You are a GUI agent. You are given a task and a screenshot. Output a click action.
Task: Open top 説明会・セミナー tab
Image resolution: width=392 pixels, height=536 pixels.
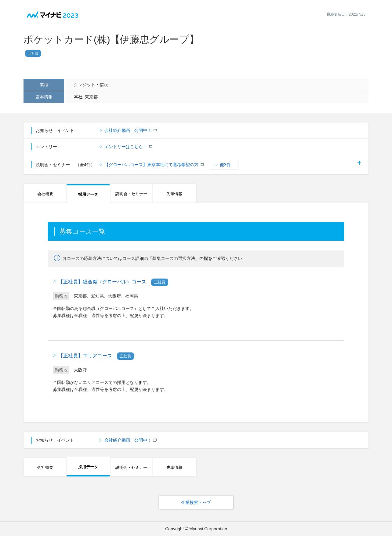coord(131,194)
